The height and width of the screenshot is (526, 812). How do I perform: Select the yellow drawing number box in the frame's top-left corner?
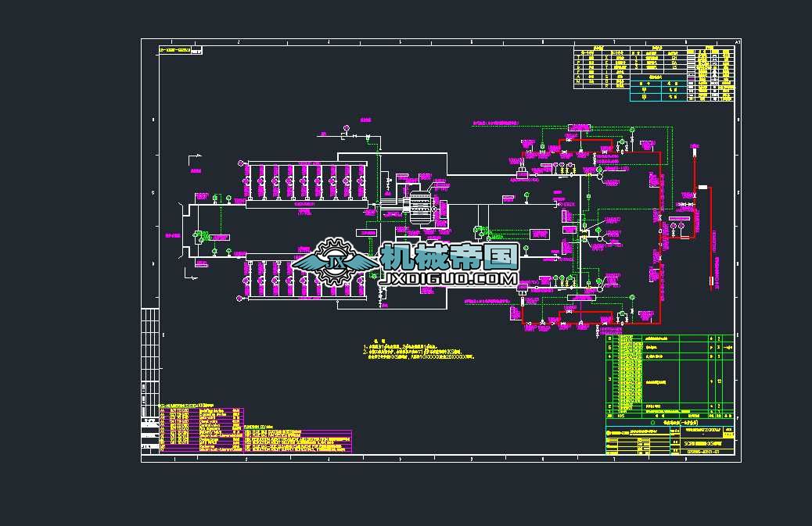(x=175, y=50)
